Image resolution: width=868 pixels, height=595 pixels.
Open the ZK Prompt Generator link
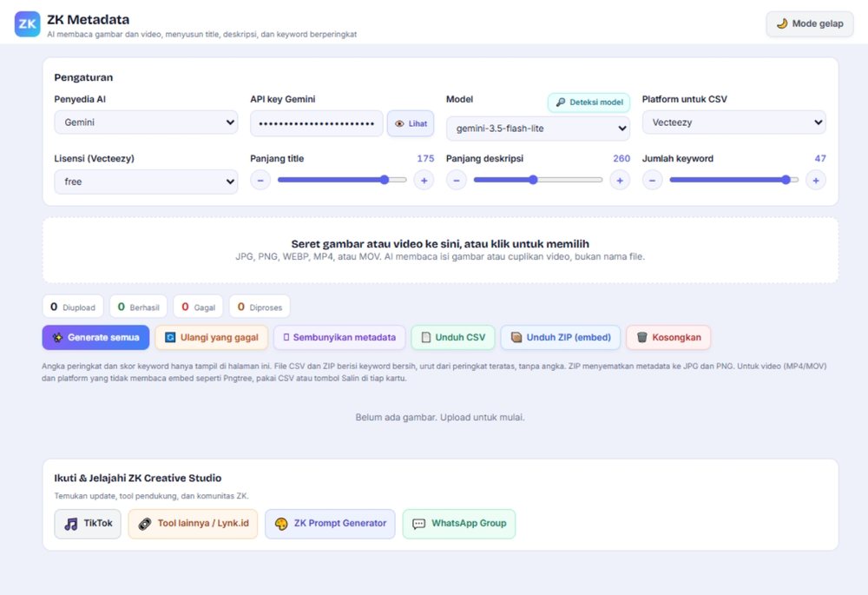330,524
